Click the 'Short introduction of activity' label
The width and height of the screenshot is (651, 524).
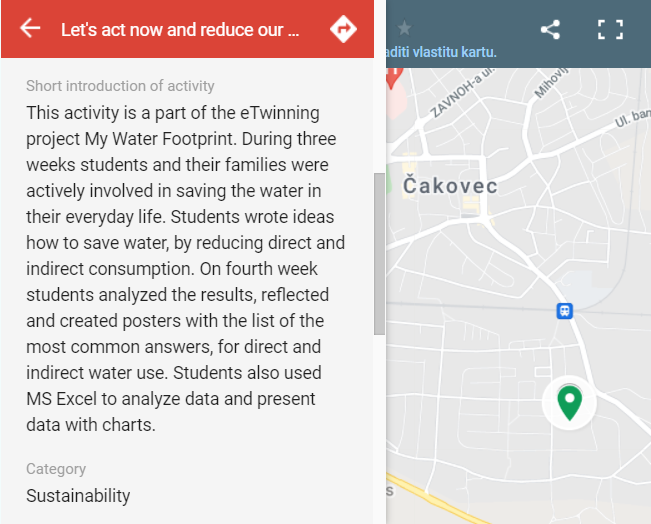pos(120,86)
